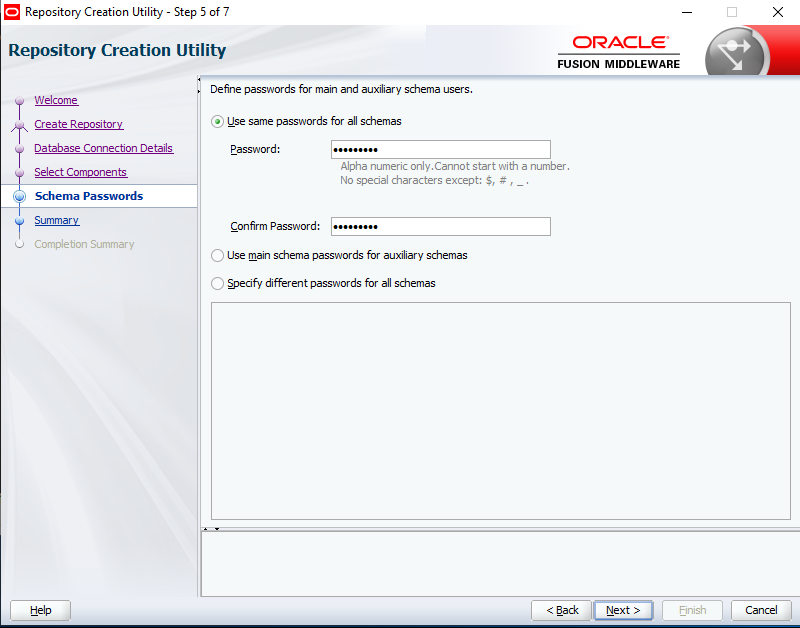800x628 pixels.
Task: Click the Summary step indicator circle
Action: coord(20,220)
